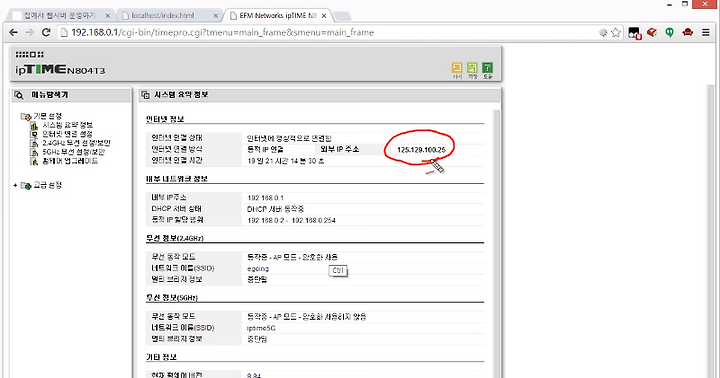The width and height of the screenshot is (720, 378).
Task: Click the 외부 IP 주소 label
Action: pos(340,149)
